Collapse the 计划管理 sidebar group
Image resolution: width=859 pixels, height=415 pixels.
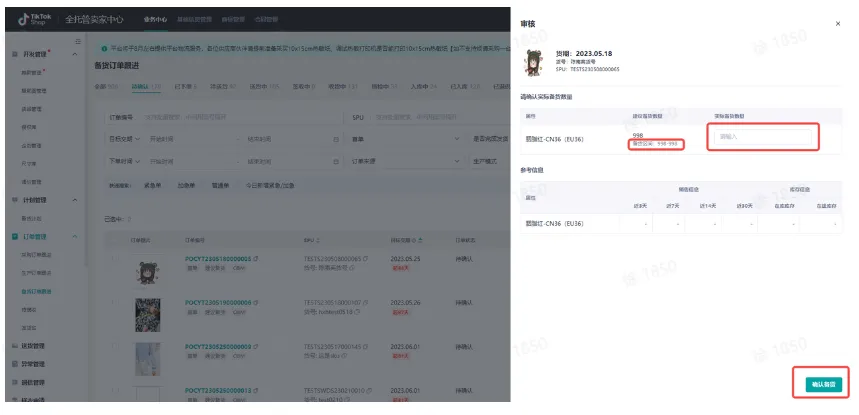click(x=75, y=200)
